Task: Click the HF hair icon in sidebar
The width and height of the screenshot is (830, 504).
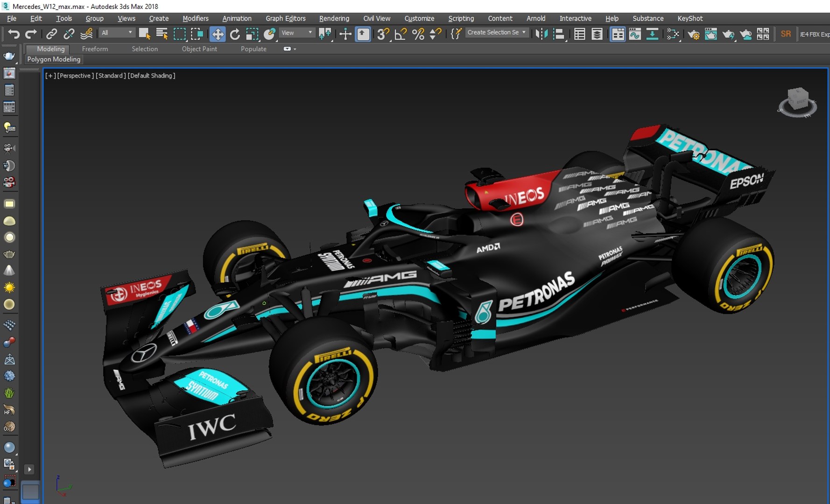Action: pos(9,410)
